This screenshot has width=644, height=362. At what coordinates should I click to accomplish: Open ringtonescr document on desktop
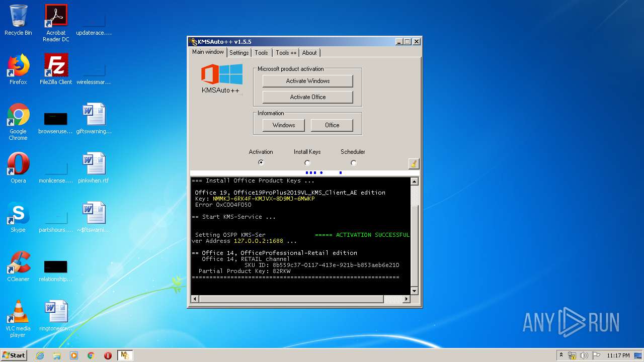click(56, 316)
